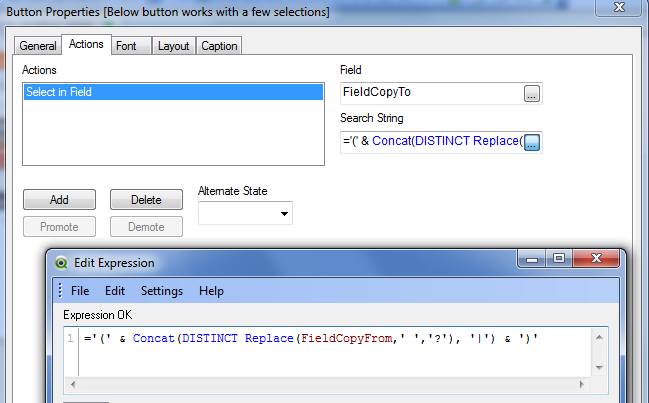Switch to the Font tab
The height and width of the screenshot is (403, 649).
coord(126,46)
